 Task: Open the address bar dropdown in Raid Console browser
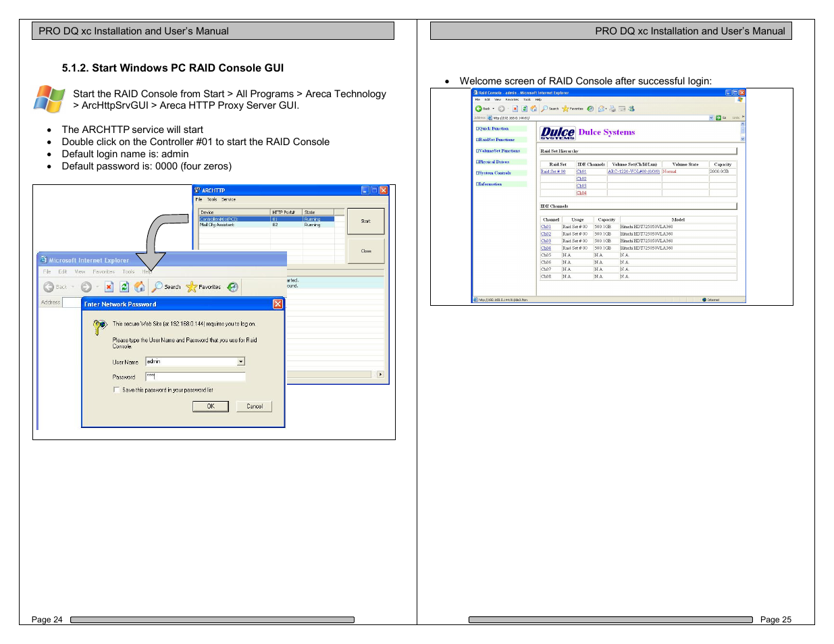tap(711, 117)
